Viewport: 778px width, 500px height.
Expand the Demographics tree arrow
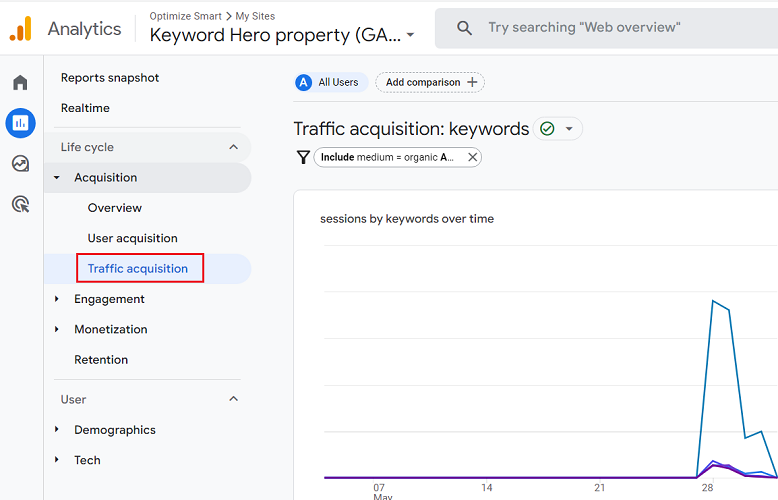pyautogui.click(x=57, y=429)
